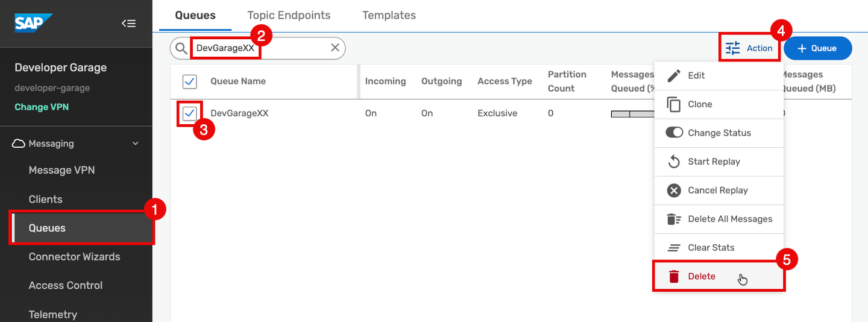
Task: Click the Clear Stats lines icon
Action: [x=674, y=248]
